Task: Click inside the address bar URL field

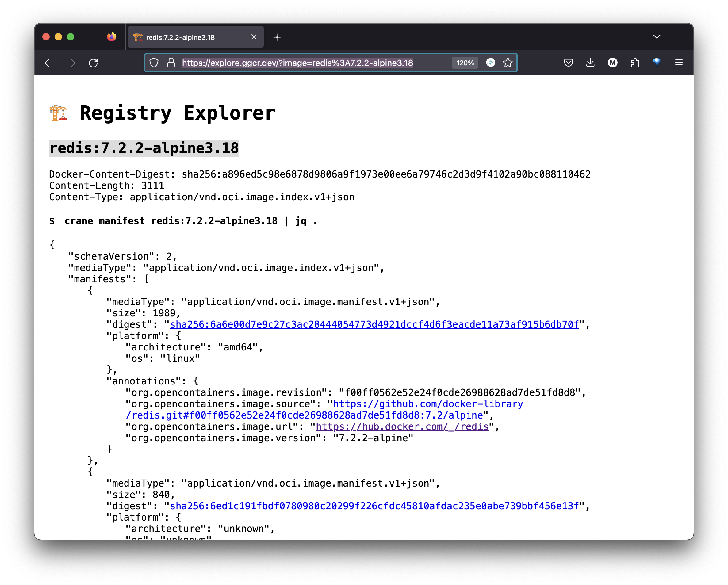Action: [x=297, y=63]
